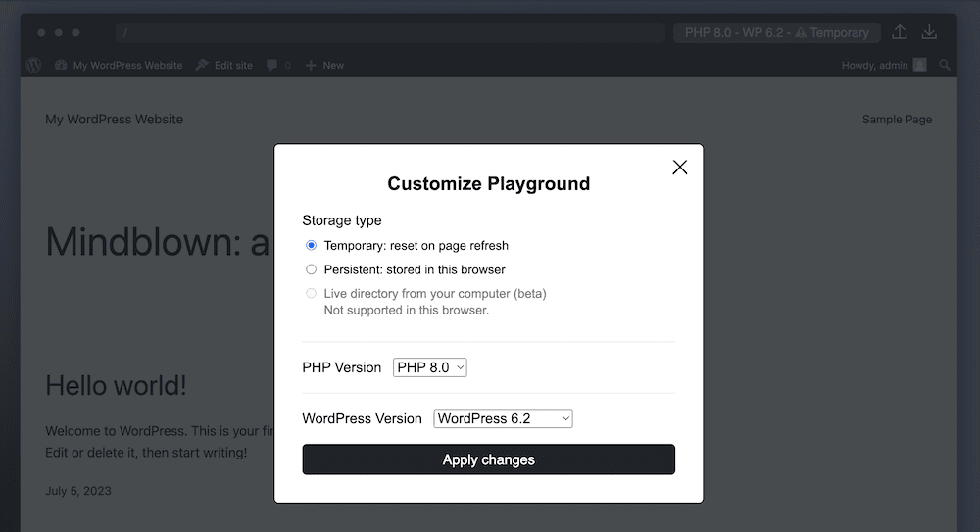Viewport: 980px width, 532px height.
Task: Click the WordPress logo icon in admin bar
Action: click(33, 65)
